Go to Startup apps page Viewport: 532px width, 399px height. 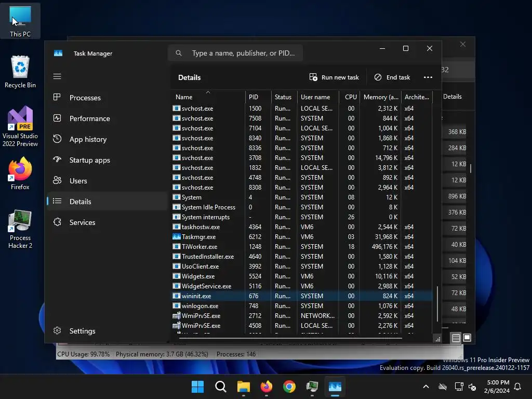pyautogui.click(x=107, y=160)
